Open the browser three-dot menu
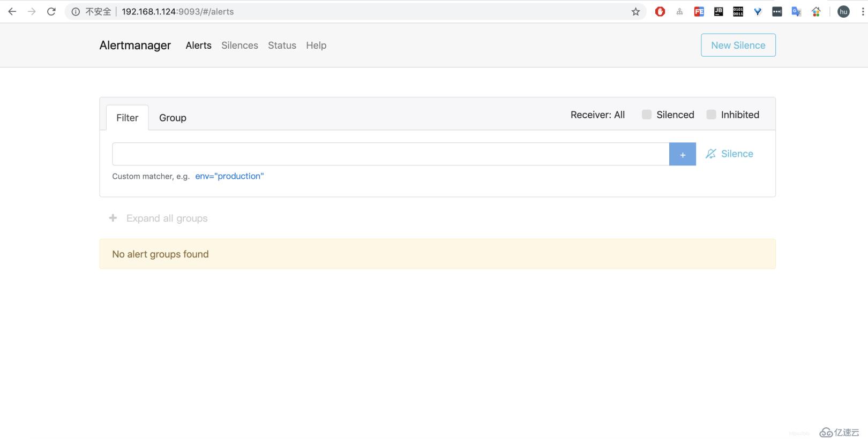This screenshot has width=868, height=439. point(863,11)
